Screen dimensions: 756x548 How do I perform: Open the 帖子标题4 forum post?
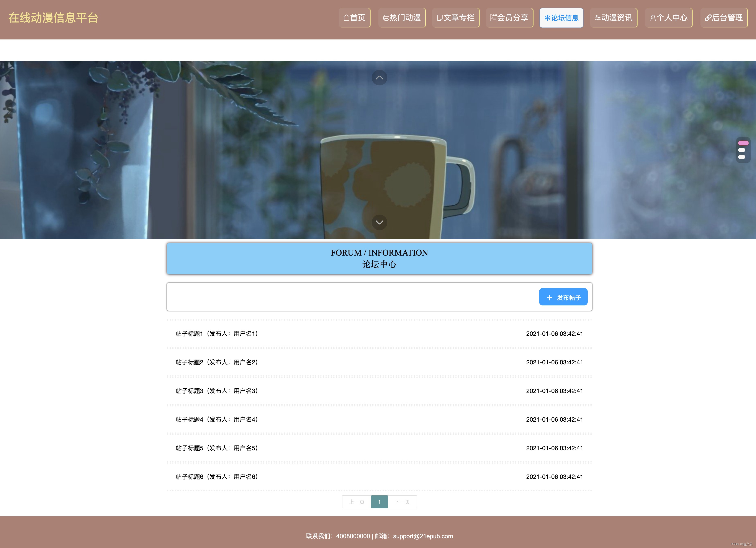pyautogui.click(x=217, y=419)
